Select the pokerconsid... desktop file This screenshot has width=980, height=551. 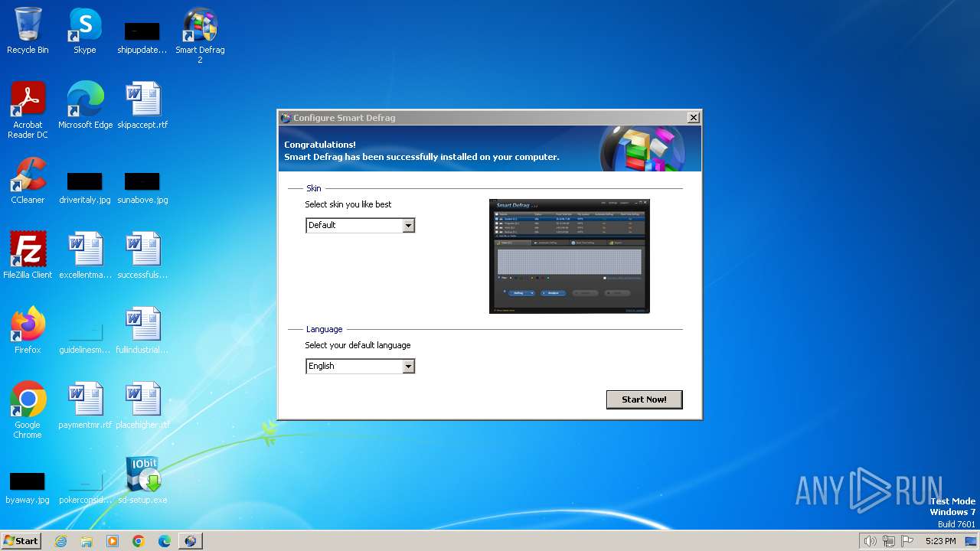coord(85,487)
